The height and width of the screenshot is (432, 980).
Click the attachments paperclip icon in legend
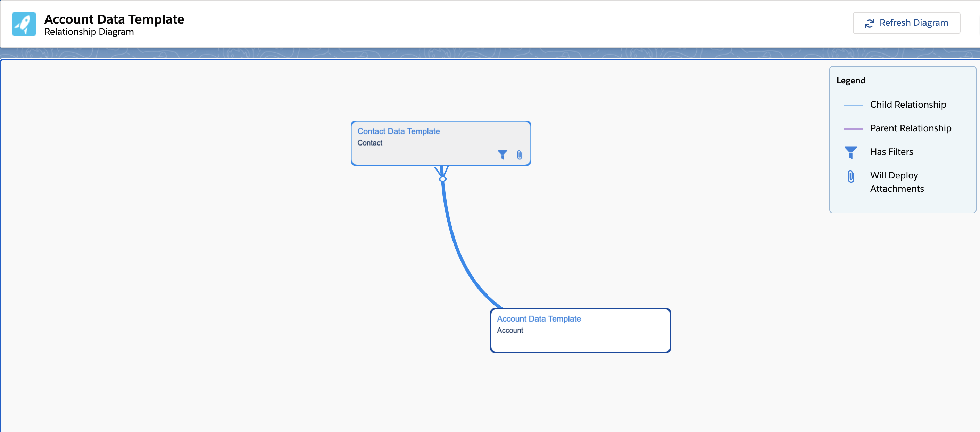point(851,176)
